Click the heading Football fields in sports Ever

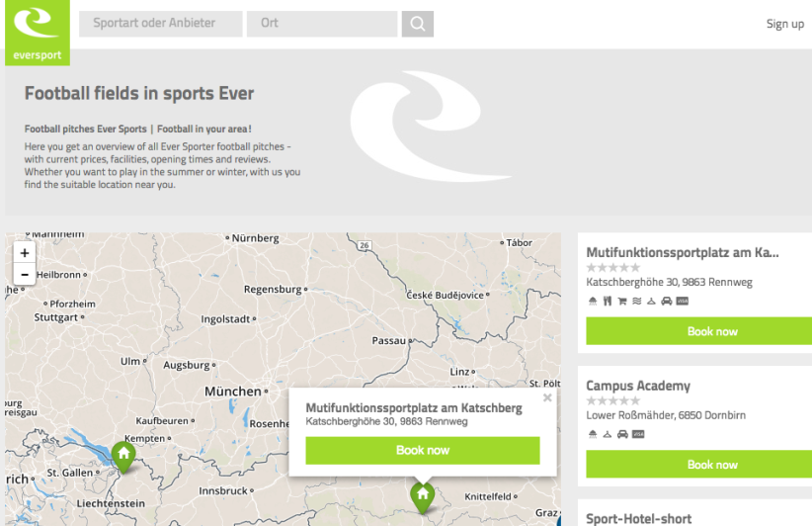(x=139, y=93)
